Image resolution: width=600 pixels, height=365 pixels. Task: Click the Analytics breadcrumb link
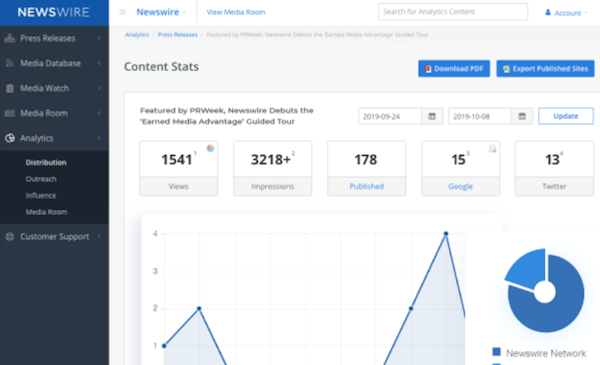[137, 35]
